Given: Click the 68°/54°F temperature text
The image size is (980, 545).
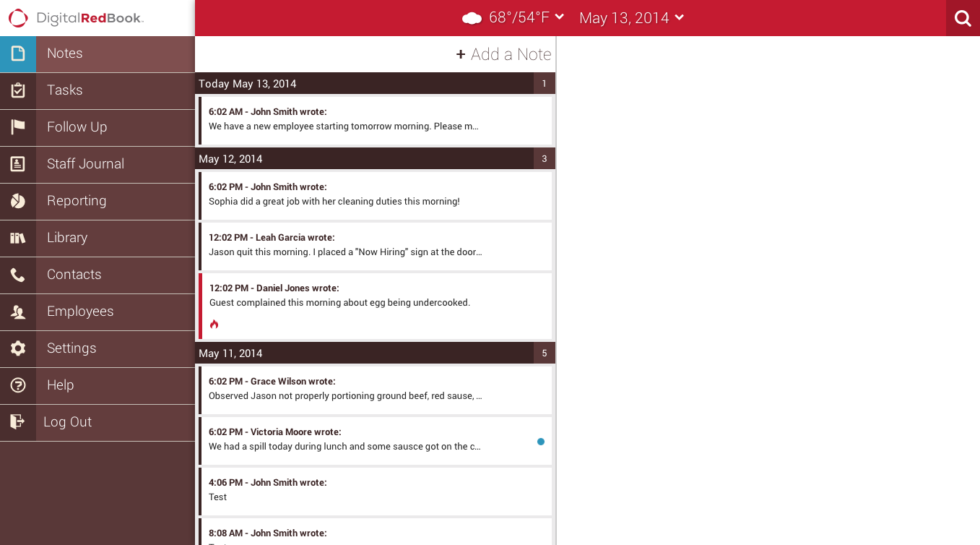Looking at the screenshot, I should [x=520, y=17].
